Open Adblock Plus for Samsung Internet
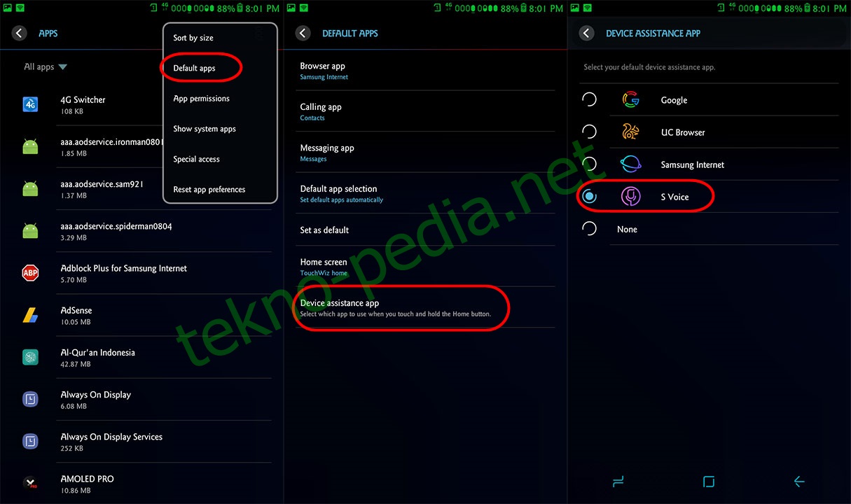This screenshot has height=504, width=851. click(x=123, y=268)
